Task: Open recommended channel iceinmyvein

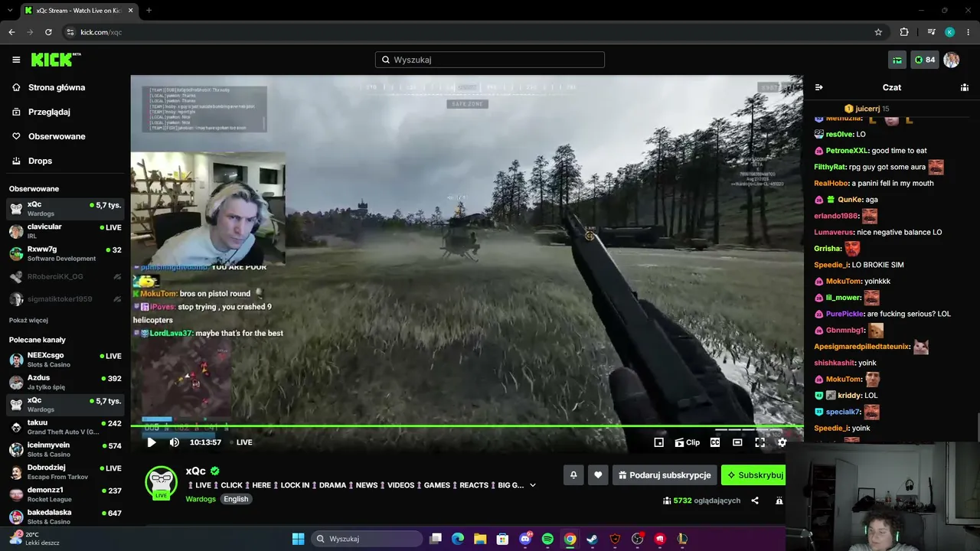Action: point(65,449)
